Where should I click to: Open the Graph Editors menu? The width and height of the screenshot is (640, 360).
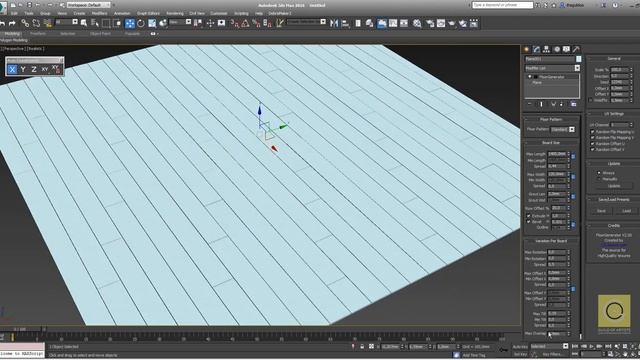(x=148, y=13)
